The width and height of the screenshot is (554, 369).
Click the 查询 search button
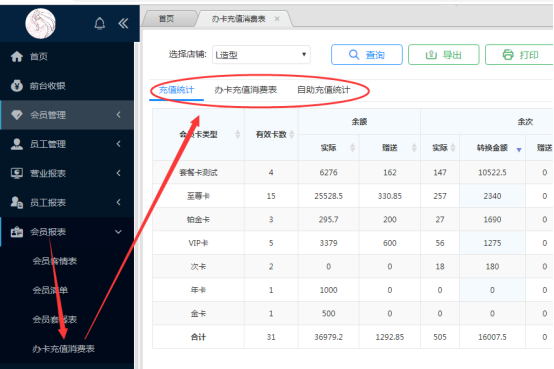(x=367, y=54)
